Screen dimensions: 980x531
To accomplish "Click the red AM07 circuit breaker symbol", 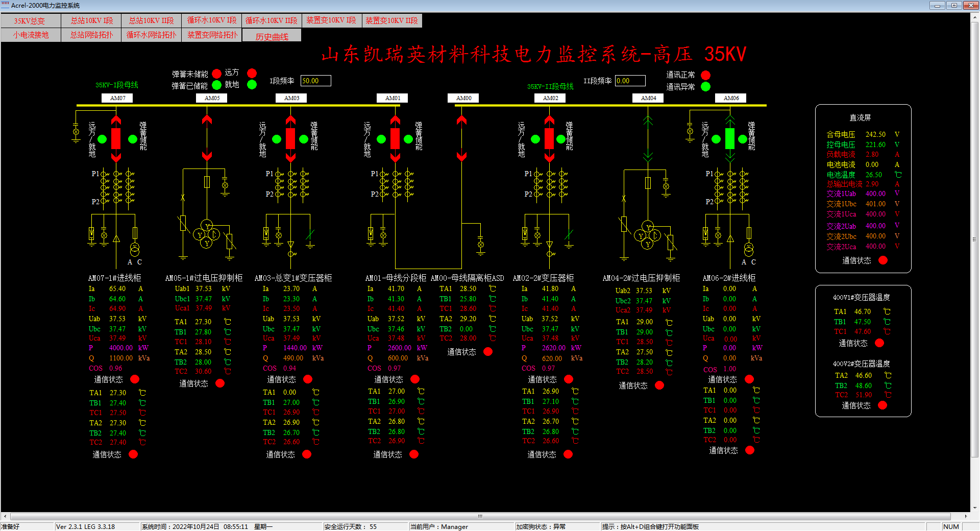I will (116, 138).
